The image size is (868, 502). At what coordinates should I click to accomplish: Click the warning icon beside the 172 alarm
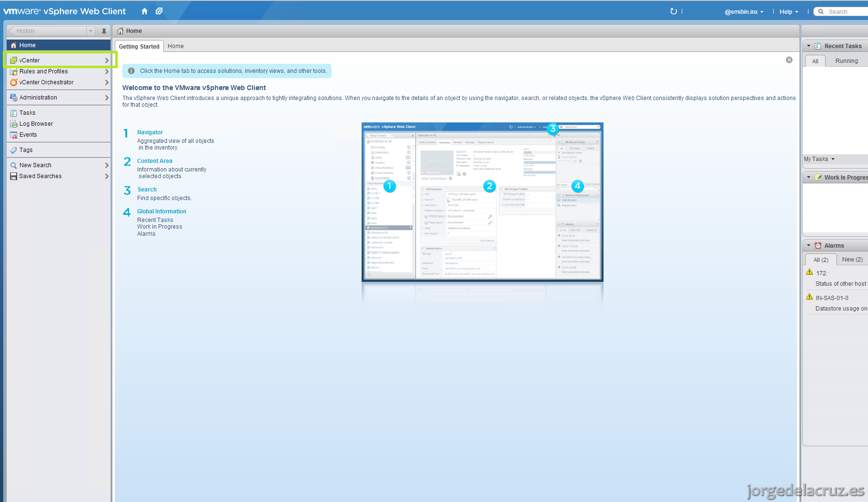tap(809, 272)
